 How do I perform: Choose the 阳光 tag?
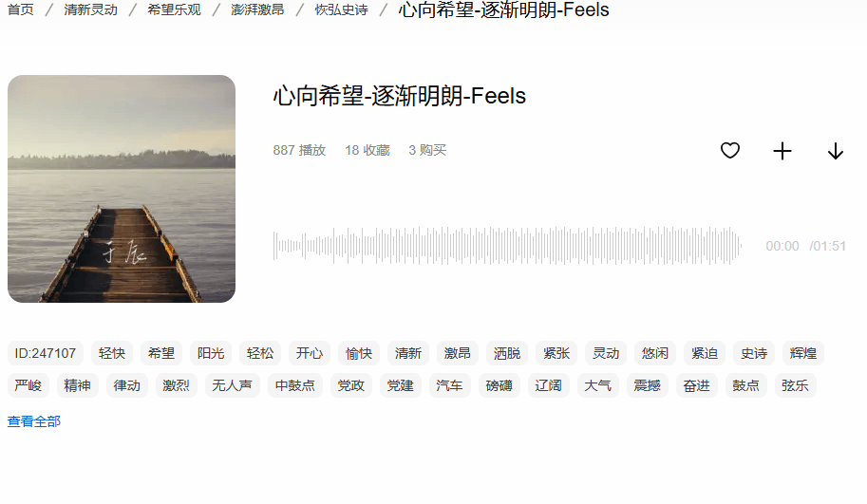tap(211, 353)
